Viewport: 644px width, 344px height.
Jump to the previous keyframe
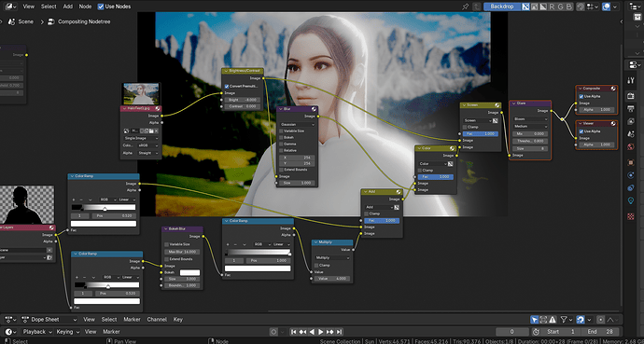pyautogui.click(x=302, y=332)
